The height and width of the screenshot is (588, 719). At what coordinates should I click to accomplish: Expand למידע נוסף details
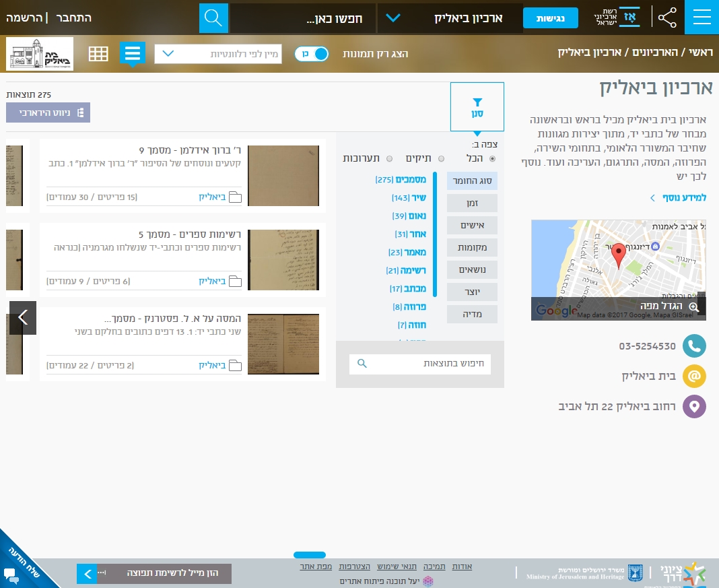(x=678, y=197)
